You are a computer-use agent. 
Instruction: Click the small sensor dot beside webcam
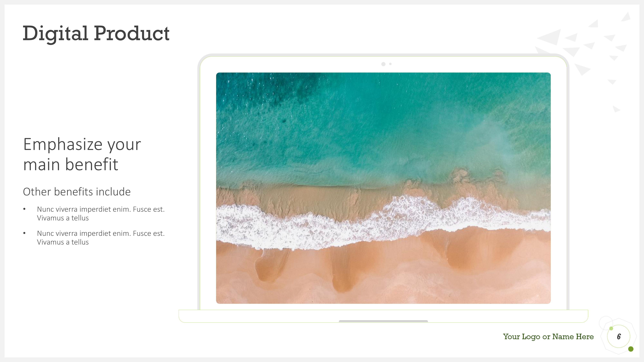pos(390,64)
